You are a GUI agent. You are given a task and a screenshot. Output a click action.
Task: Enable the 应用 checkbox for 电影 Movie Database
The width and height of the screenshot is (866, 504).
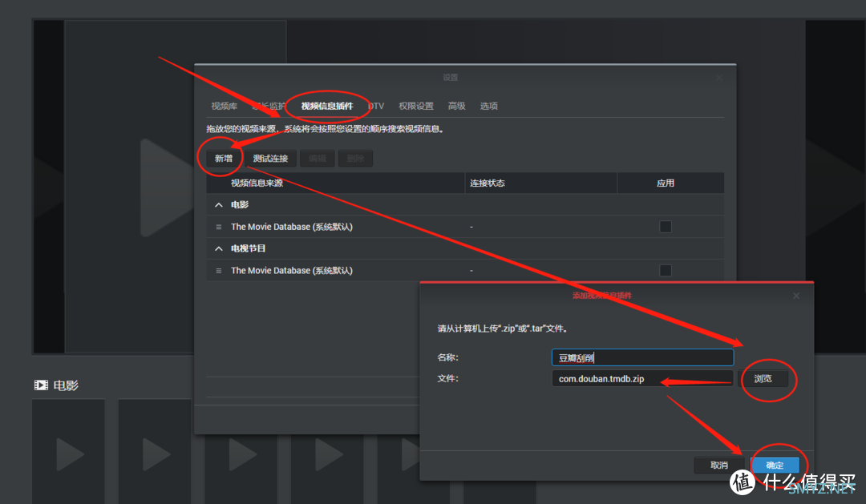click(x=666, y=227)
